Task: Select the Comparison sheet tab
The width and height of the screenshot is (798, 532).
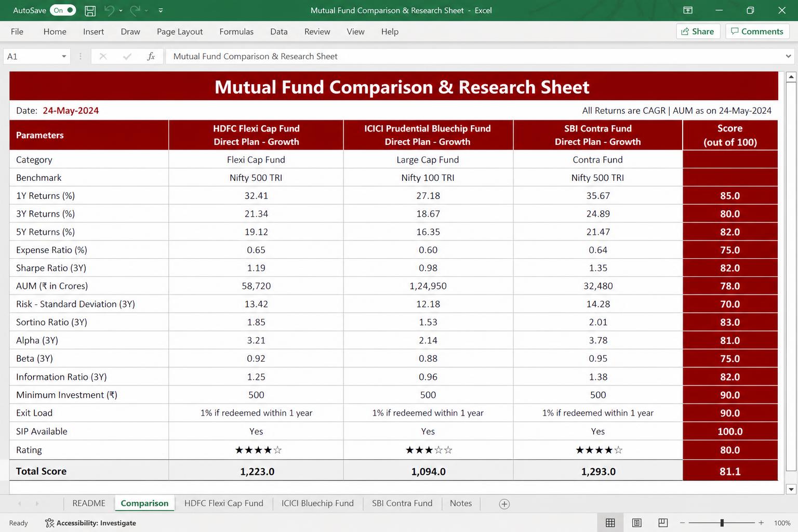Action: coord(144,503)
